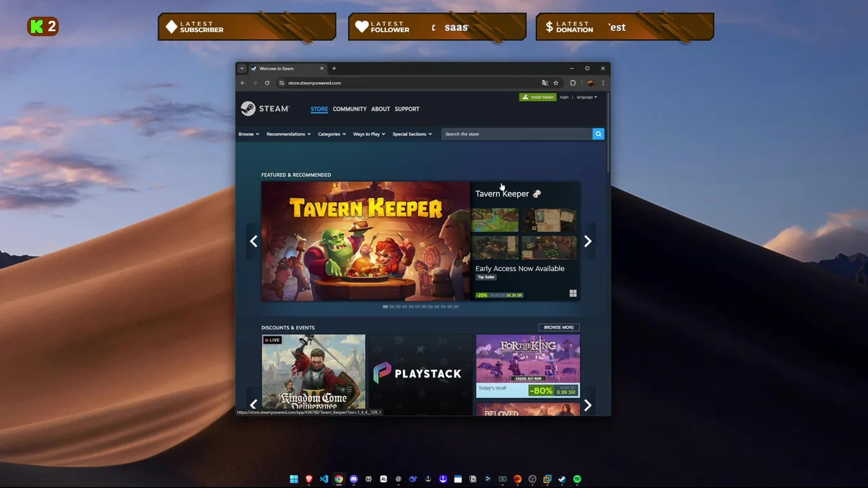The height and width of the screenshot is (488, 868).
Task: Open the ABOUT menu item
Action: point(380,109)
